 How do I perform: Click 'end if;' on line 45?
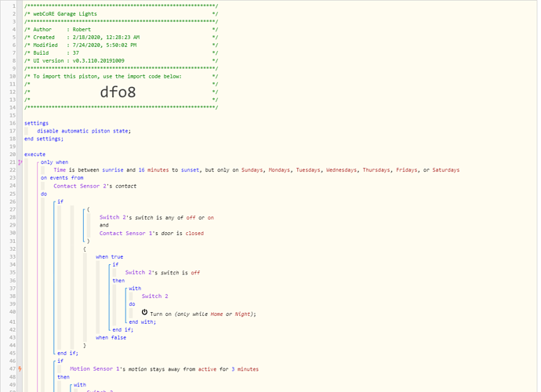point(67,353)
